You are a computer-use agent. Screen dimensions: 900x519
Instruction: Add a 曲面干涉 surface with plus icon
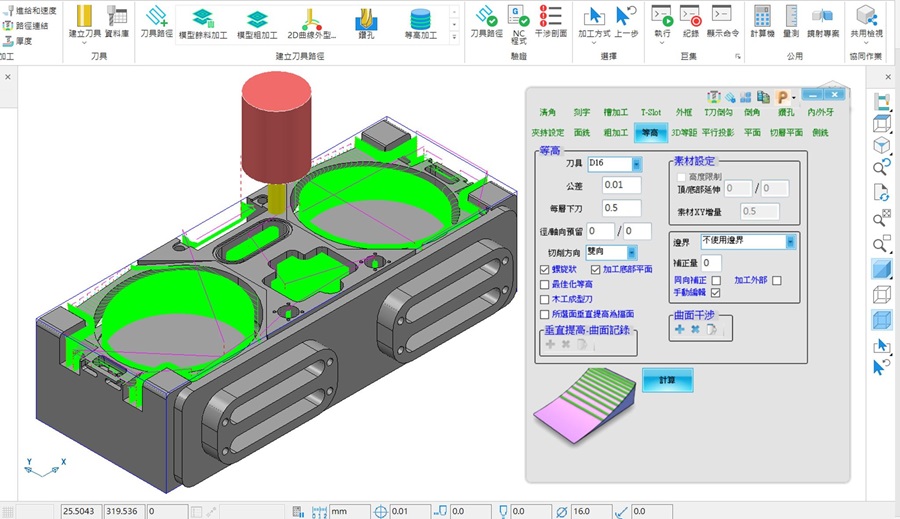[x=680, y=329]
